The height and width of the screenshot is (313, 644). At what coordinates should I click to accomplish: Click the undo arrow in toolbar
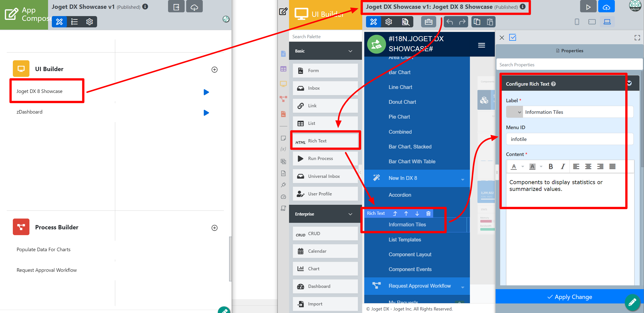pos(450,22)
